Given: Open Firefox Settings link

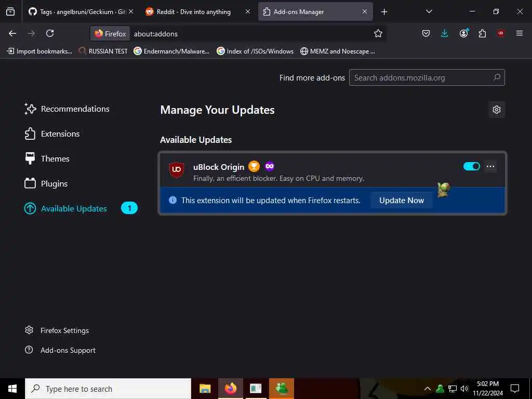Looking at the screenshot, I should (57, 330).
